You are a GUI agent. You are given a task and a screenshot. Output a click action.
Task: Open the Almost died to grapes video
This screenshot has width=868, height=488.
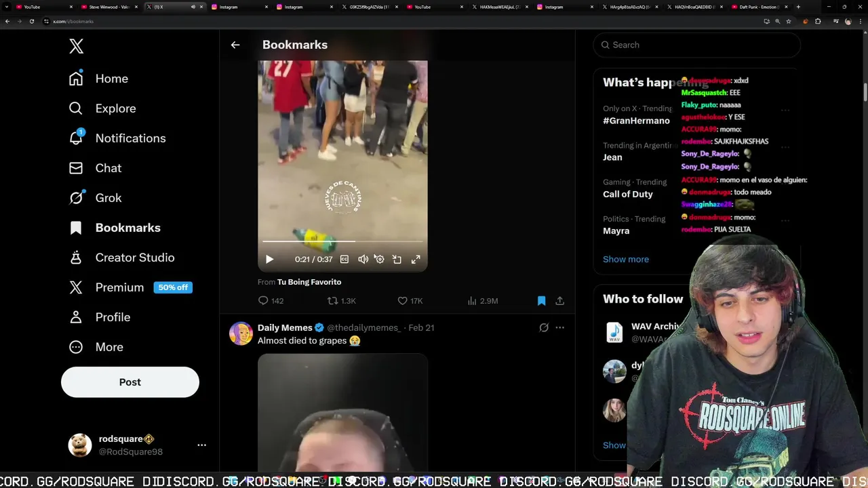tap(342, 412)
